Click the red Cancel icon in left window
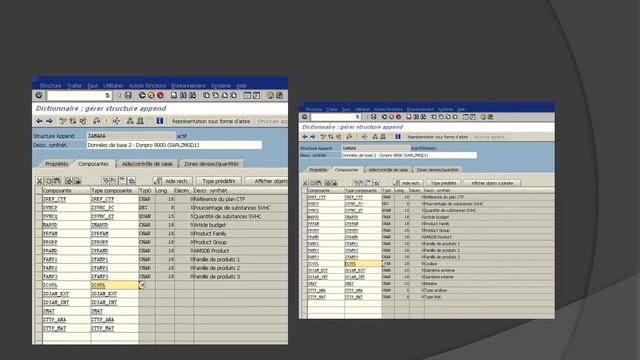The width and height of the screenshot is (640, 360). tap(160, 95)
